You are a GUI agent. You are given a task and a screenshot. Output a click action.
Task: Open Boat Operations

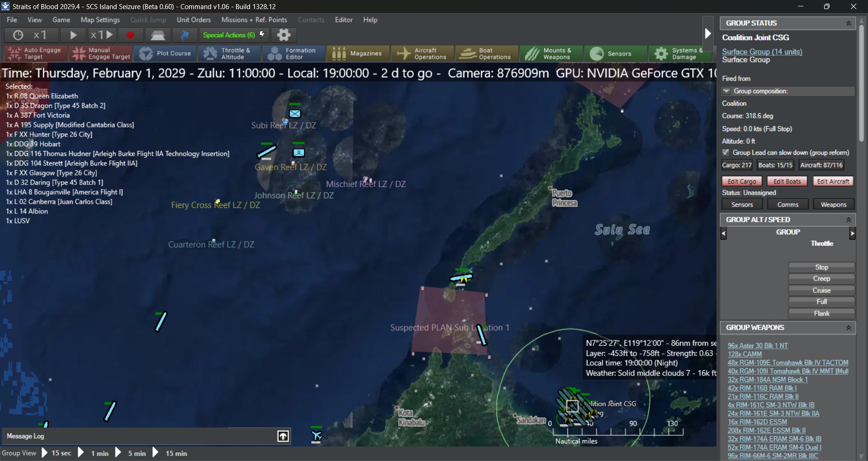(x=487, y=53)
